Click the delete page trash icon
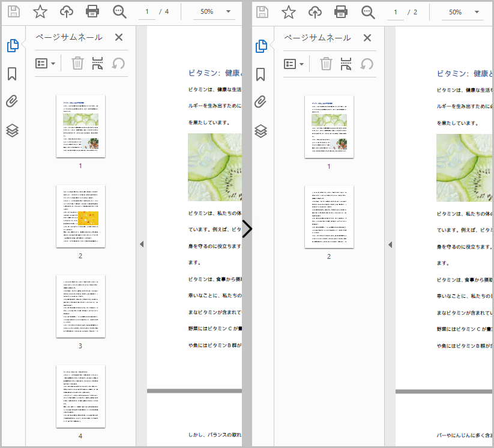 (77, 63)
